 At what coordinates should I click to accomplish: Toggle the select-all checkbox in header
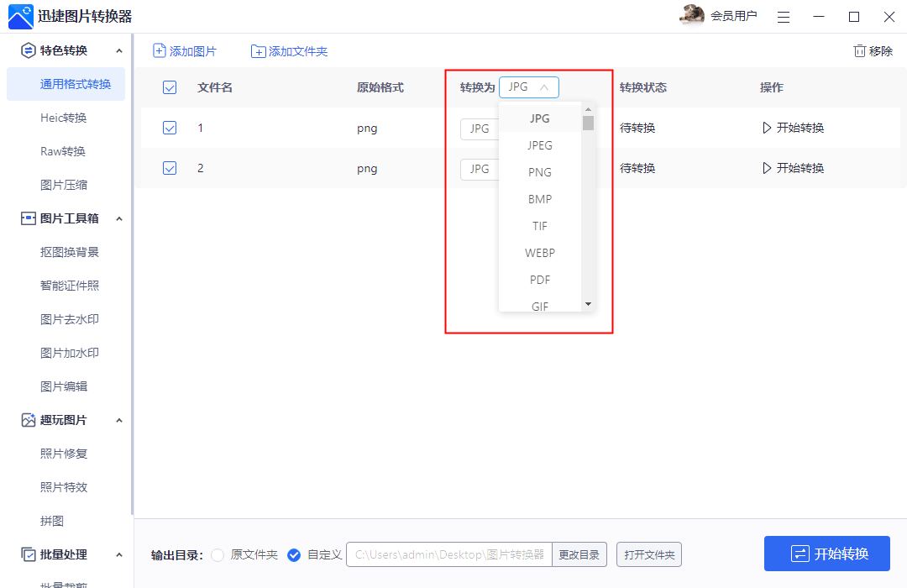170,87
